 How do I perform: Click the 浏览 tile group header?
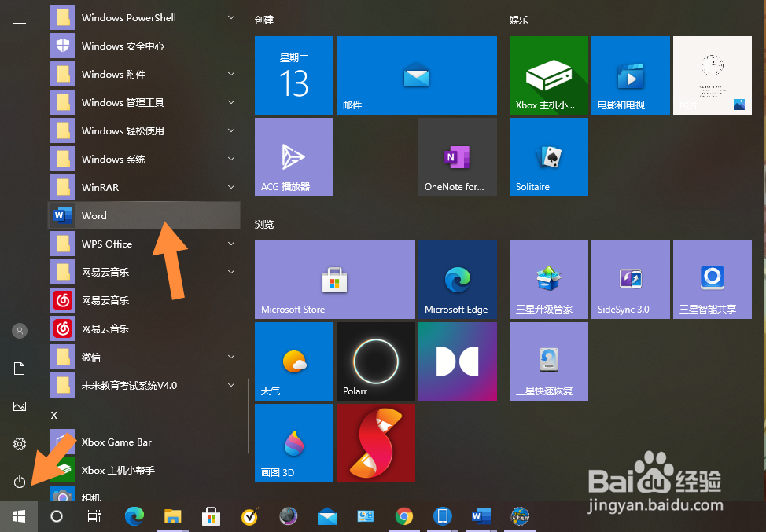(264, 225)
